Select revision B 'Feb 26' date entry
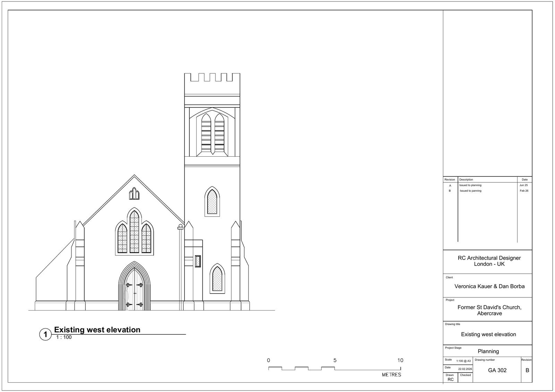 (x=524, y=191)
